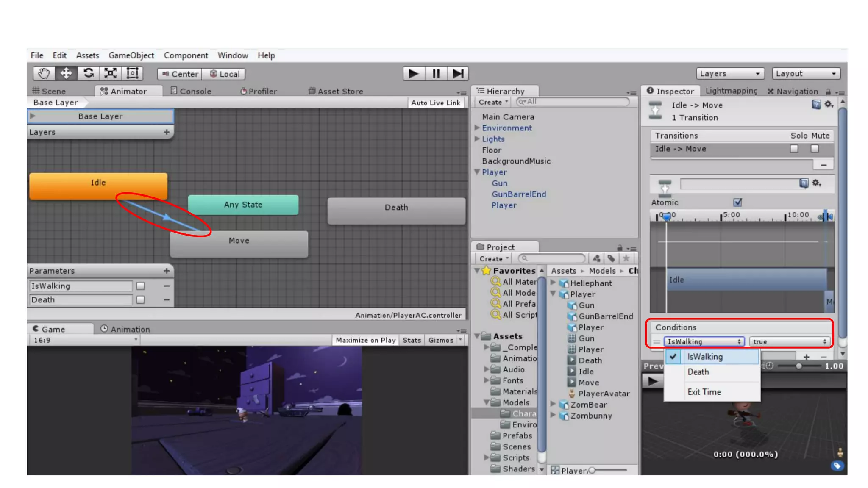Add a new layer with plus icon
This screenshot has width=868, height=488.
pos(167,132)
